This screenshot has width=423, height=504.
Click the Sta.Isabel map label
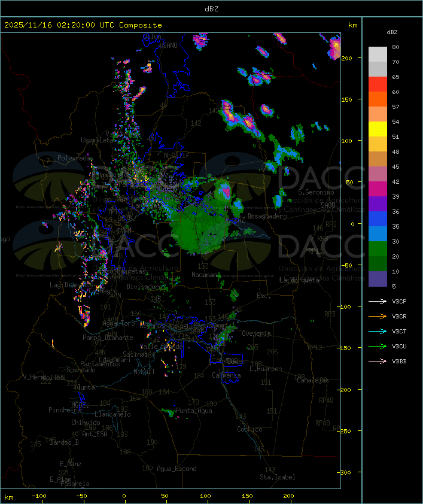coord(278,477)
